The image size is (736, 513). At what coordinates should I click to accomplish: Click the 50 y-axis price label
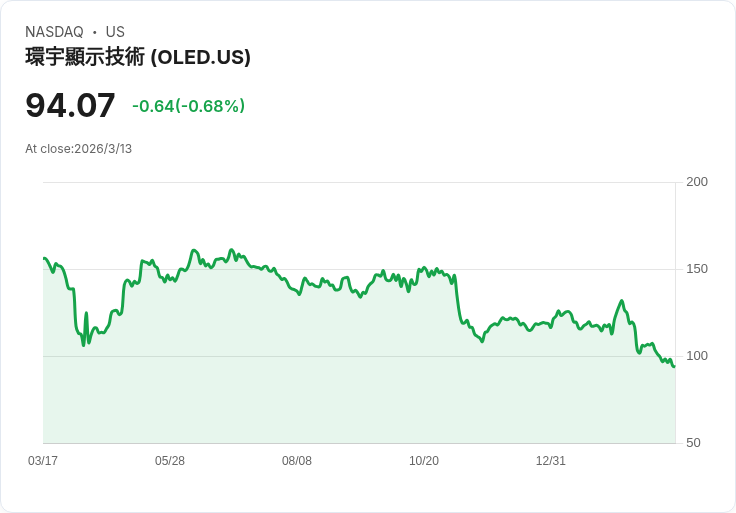(x=693, y=443)
